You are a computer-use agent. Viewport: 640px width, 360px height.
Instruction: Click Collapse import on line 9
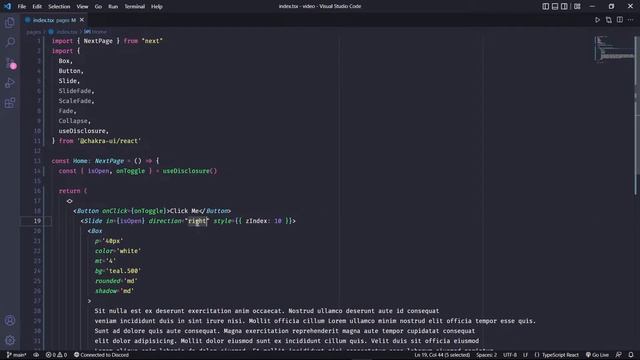pos(74,121)
